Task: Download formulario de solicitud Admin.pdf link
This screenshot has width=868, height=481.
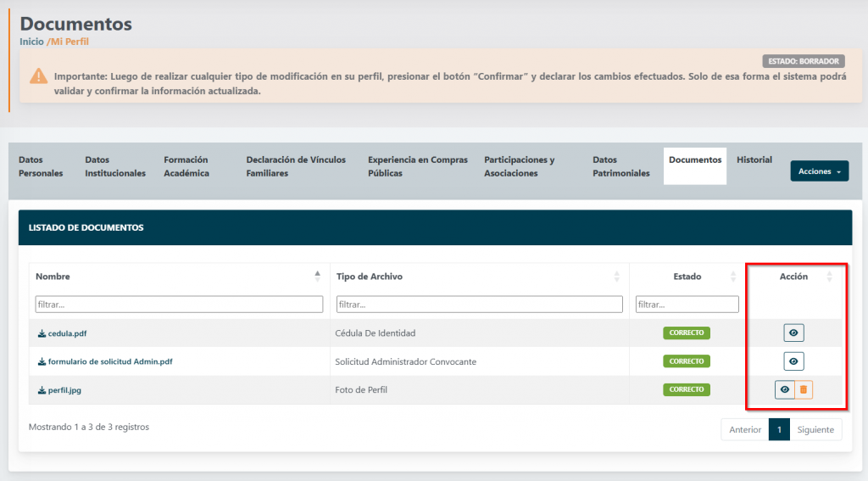Action: click(105, 362)
